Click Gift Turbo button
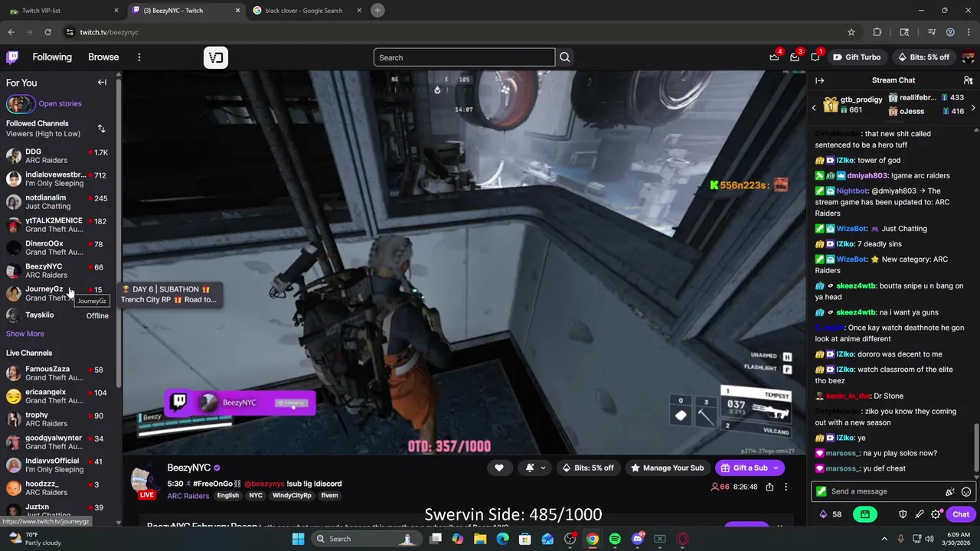This screenshot has width=980, height=551. tap(857, 57)
